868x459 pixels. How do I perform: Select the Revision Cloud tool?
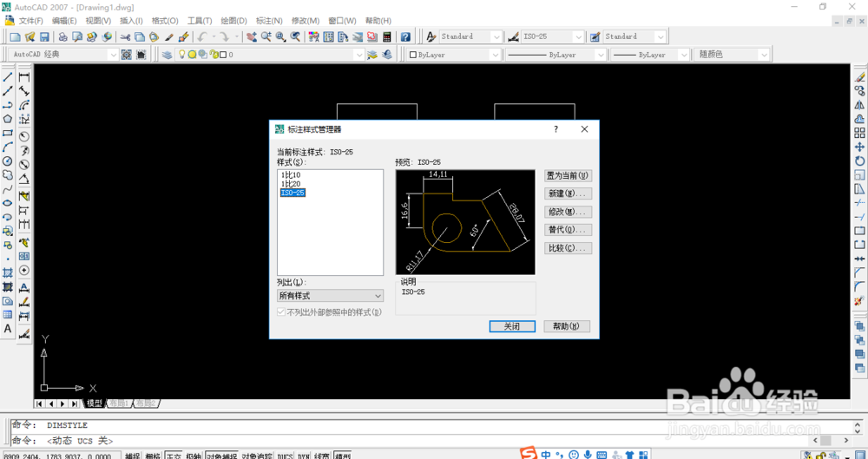8,175
